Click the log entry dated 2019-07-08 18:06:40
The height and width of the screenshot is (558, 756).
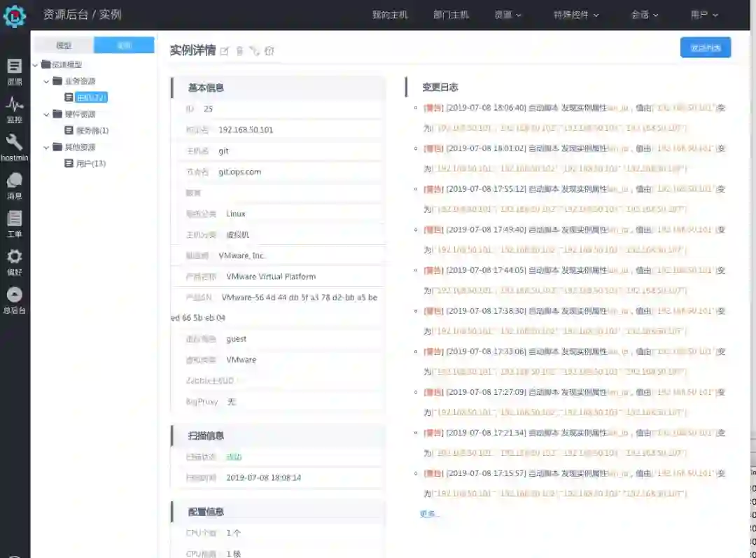[x=574, y=118]
